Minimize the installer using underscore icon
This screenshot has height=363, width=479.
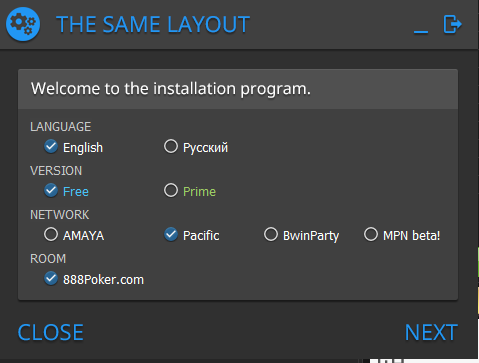point(421,32)
